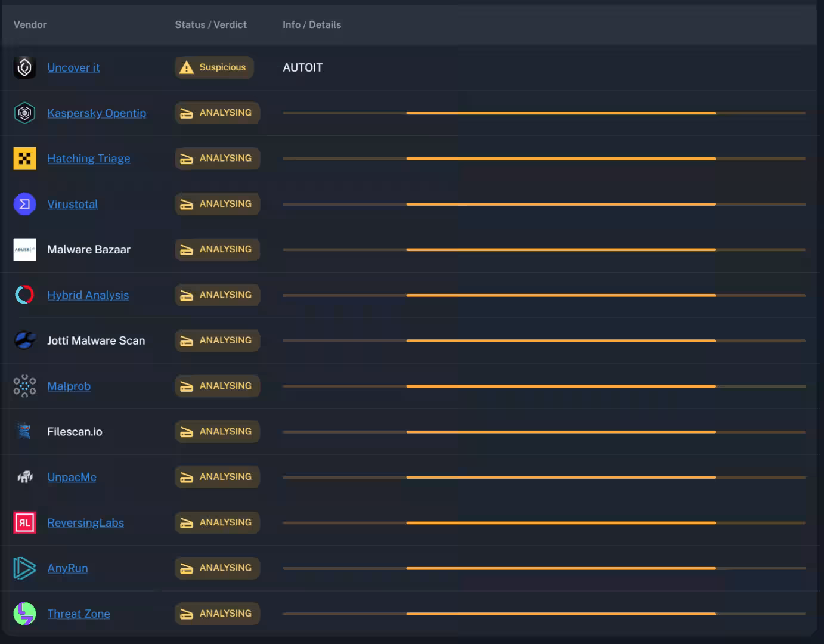The height and width of the screenshot is (644, 824).
Task: Open the Hybrid Analysis link
Action: click(88, 295)
